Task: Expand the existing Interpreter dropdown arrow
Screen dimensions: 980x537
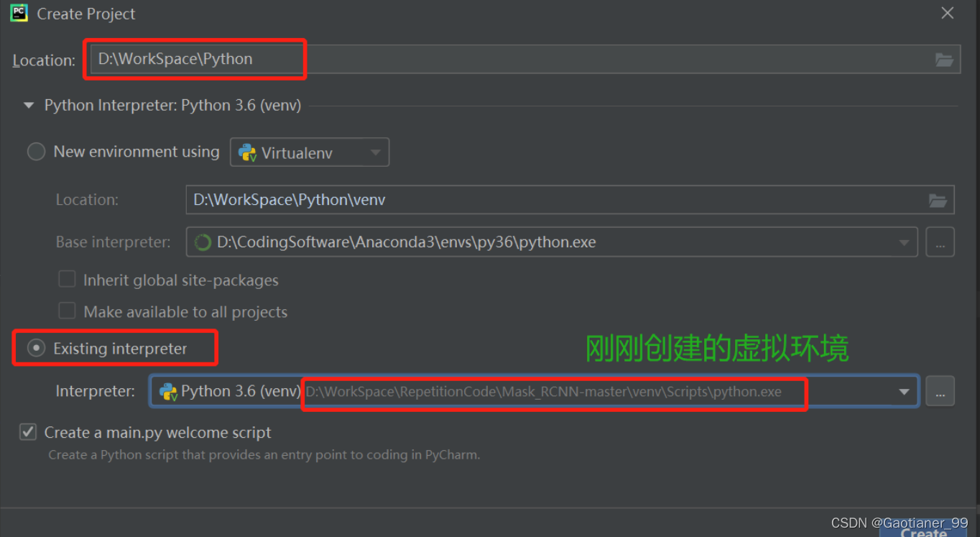Action: point(904,393)
